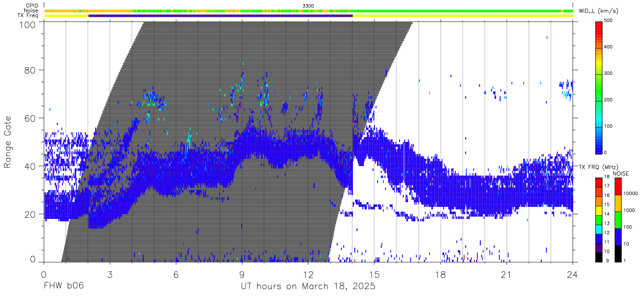Click the 18 hour tick on time axis
Viewport: 644px width, 297px height.
441,274
